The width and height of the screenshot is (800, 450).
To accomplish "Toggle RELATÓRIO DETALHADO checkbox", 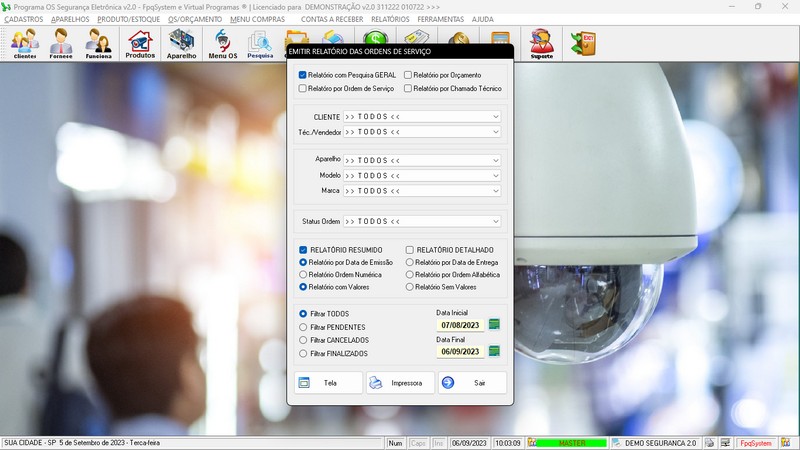I will point(409,250).
